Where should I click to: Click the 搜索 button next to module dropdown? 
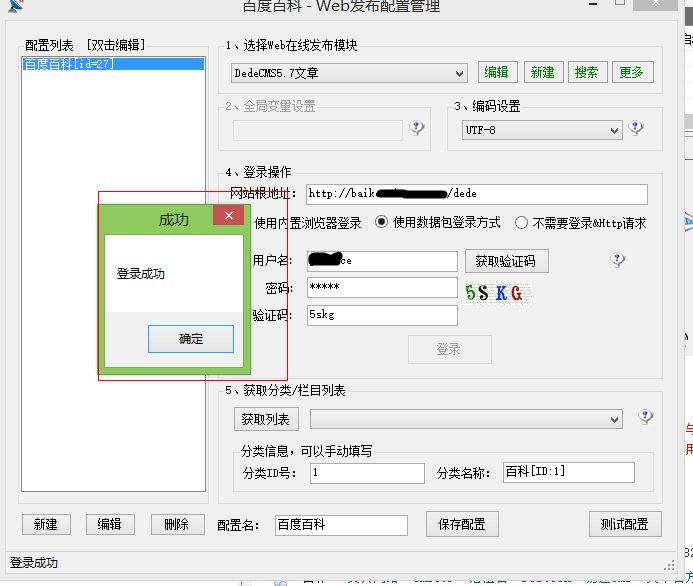point(587,72)
